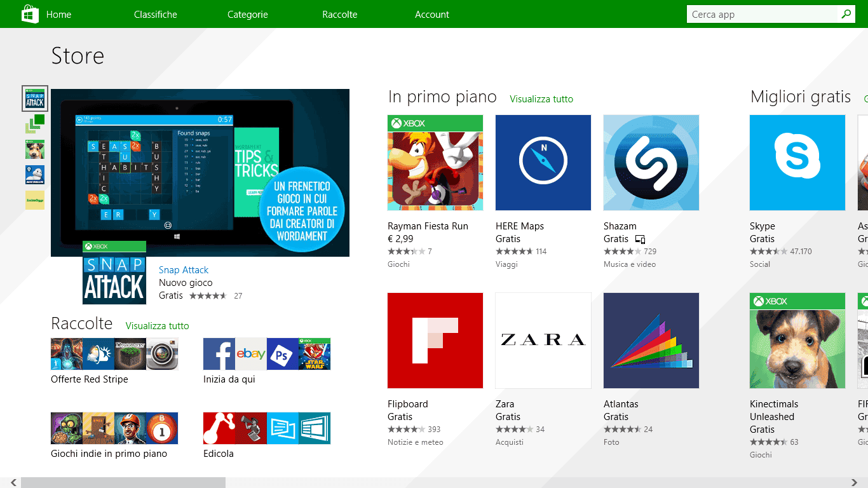
Task: Select the Michelin spotlight thumbnail
Action: coord(35,175)
